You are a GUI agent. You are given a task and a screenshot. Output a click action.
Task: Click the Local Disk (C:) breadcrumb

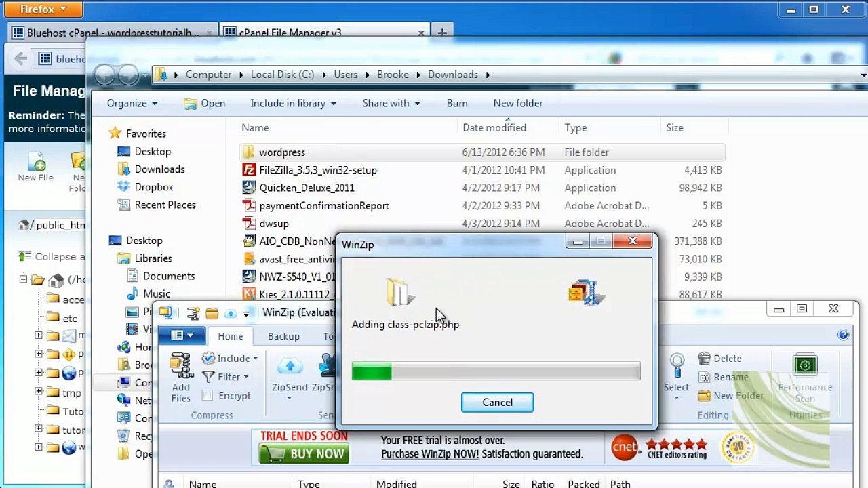[282, 75]
